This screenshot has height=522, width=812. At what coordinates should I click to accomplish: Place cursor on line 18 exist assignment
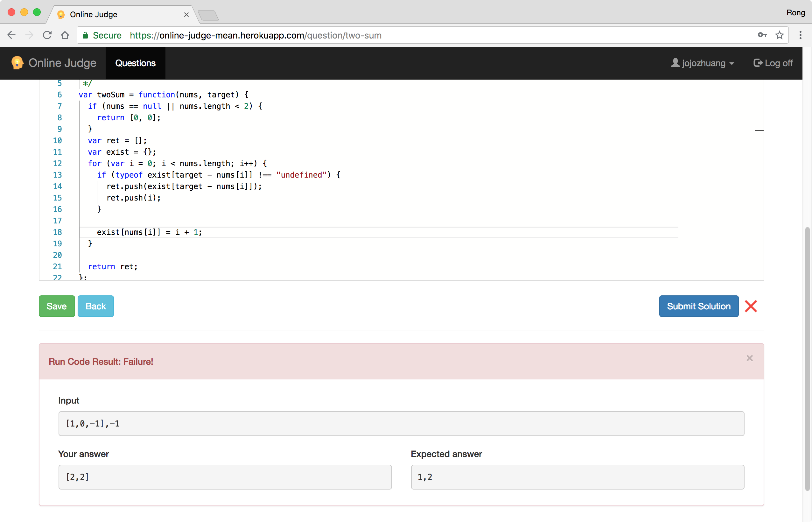pos(150,232)
